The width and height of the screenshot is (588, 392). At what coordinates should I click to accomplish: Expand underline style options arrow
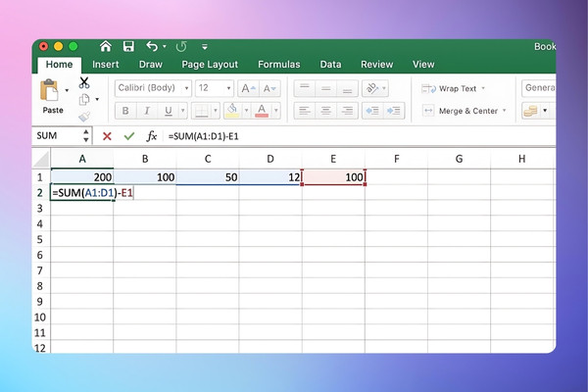click(x=182, y=111)
